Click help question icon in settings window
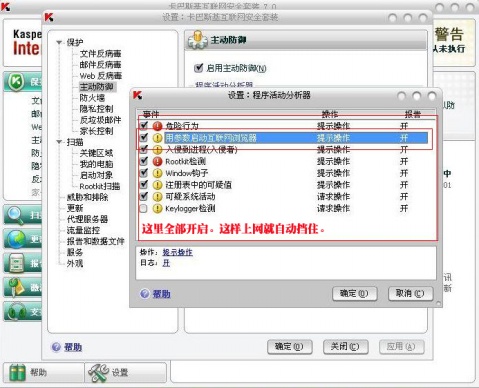 [x=56, y=347]
